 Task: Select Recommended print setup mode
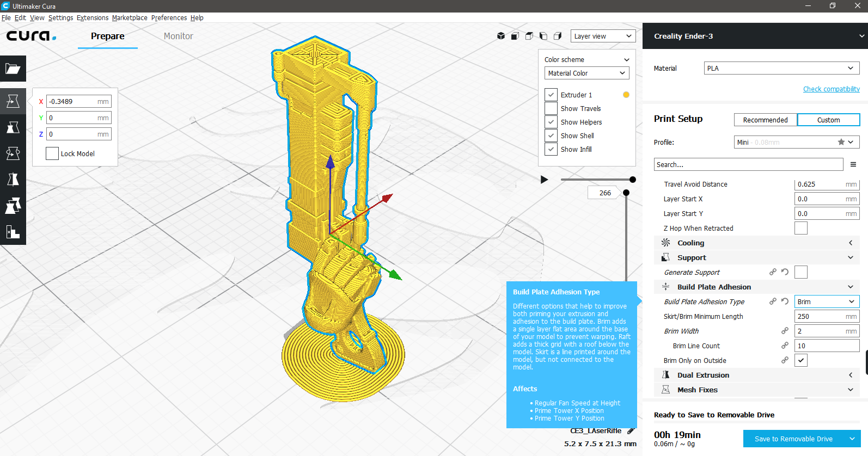765,120
